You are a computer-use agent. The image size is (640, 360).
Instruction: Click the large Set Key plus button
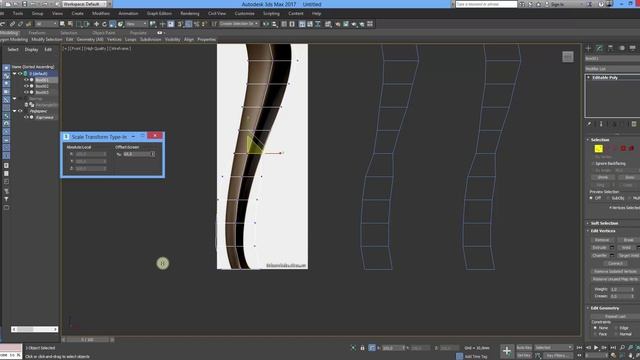(507, 351)
